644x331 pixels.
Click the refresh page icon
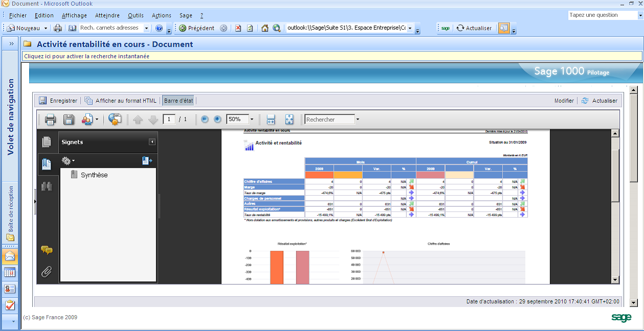(250, 28)
